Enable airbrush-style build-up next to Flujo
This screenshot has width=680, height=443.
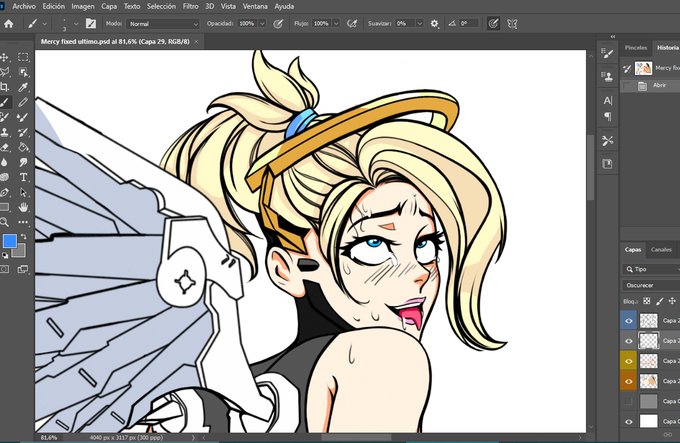coord(352,24)
